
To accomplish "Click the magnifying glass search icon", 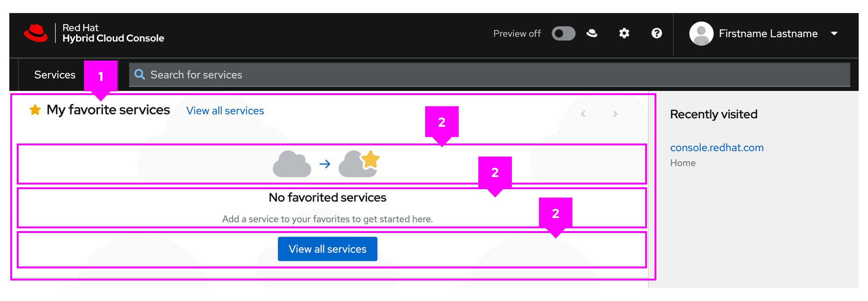I will pyautogui.click(x=140, y=74).
